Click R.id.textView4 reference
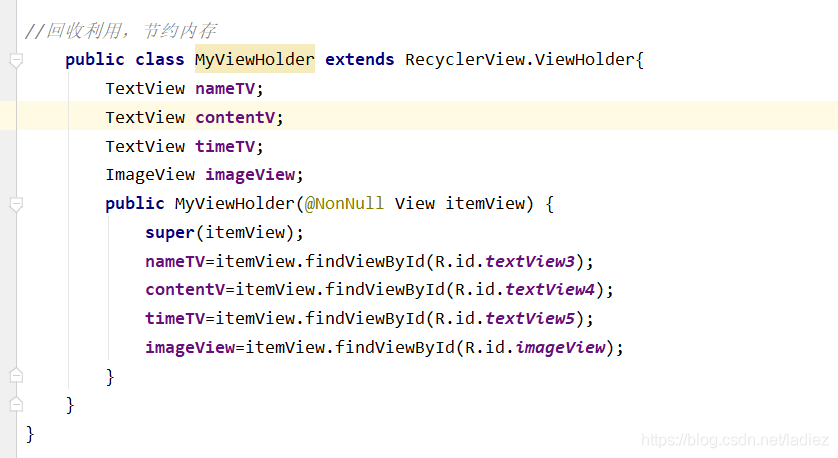This screenshot has width=838, height=458. pyautogui.click(x=525, y=290)
